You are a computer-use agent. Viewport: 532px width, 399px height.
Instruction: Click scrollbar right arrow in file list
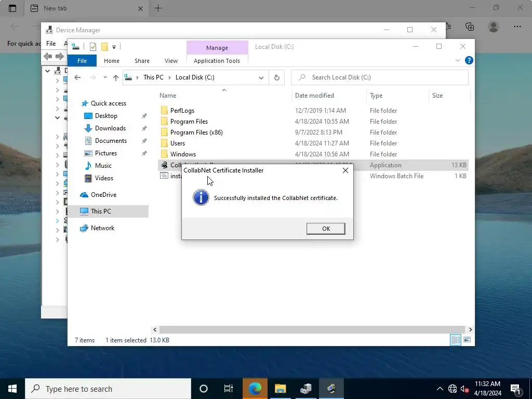[x=470, y=329]
